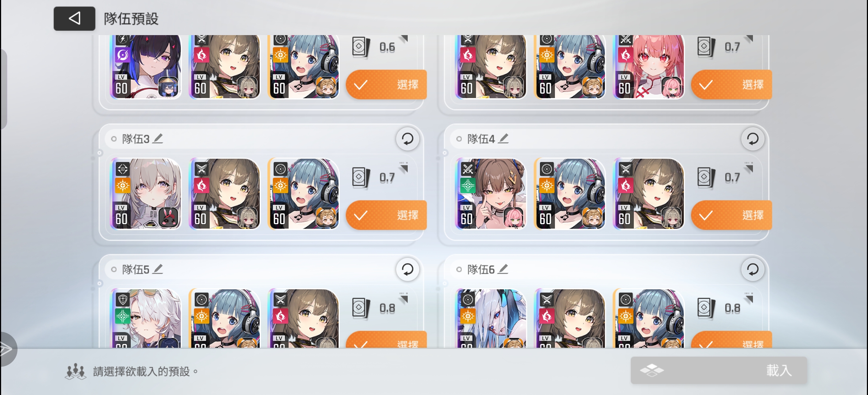Expand the card deck corner arrow in 隊伍5
Image resolution: width=868 pixels, height=395 pixels.
pyautogui.click(x=403, y=298)
